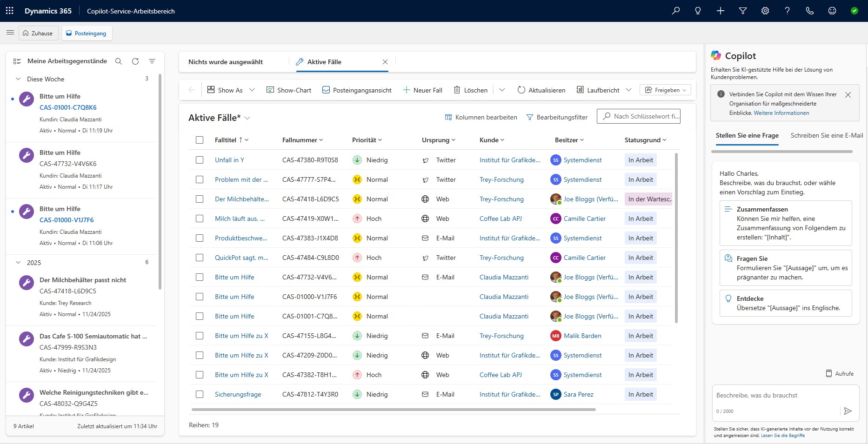Click the Neuer Fall button

[x=422, y=90]
